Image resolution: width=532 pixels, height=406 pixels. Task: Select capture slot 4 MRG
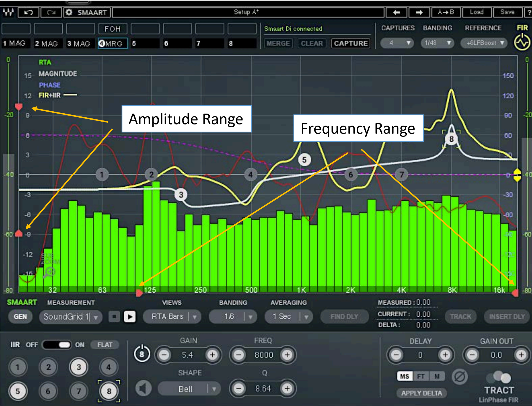[113, 43]
